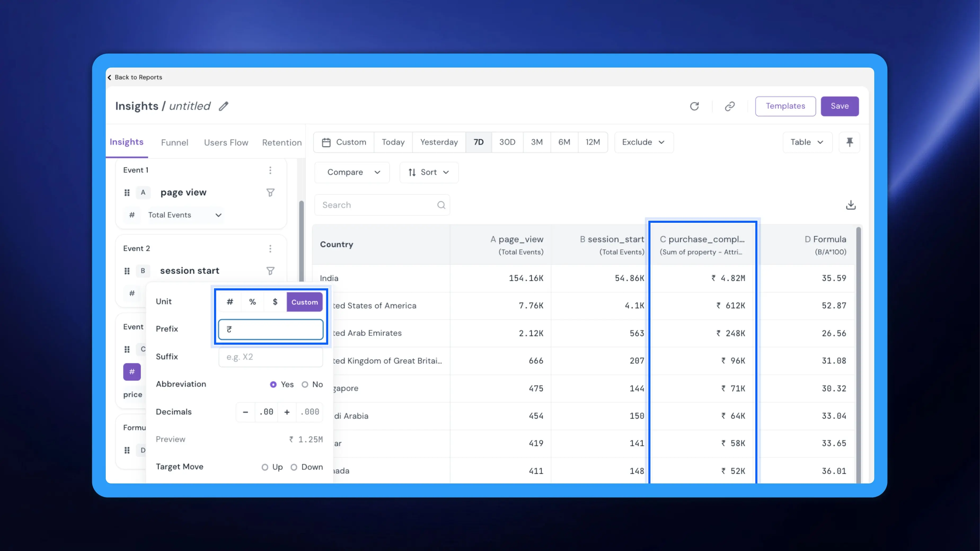Click the sort arrows icon
This screenshot has height=551, width=980.
pyautogui.click(x=412, y=172)
